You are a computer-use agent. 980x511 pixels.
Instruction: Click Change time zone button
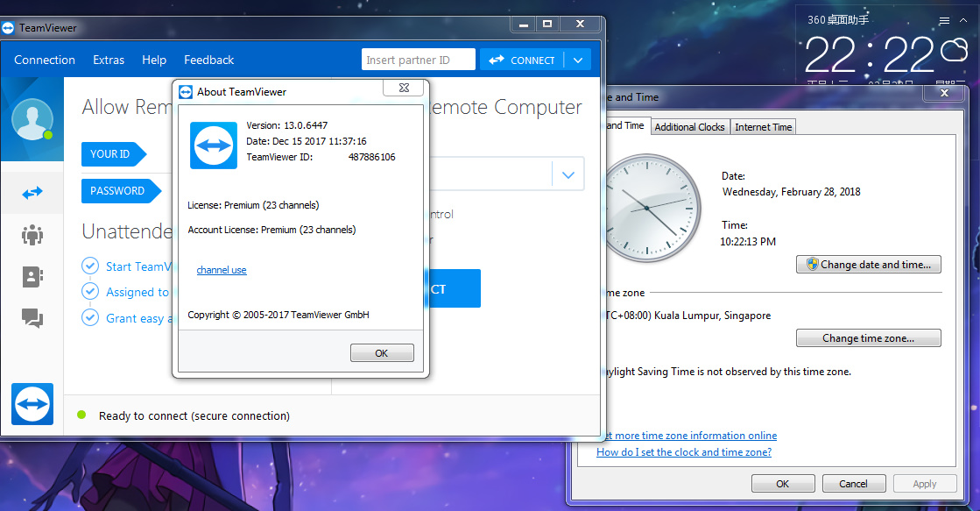pyautogui.click(x=868, y=337)
